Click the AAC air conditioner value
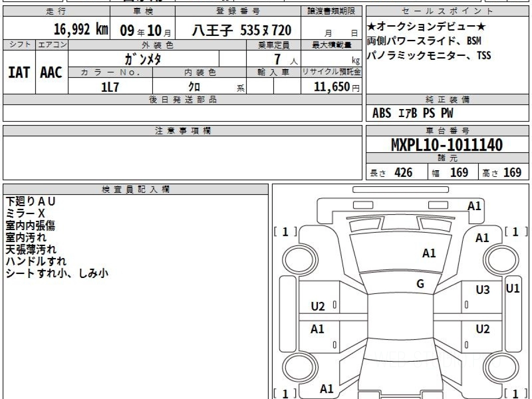 51,72
